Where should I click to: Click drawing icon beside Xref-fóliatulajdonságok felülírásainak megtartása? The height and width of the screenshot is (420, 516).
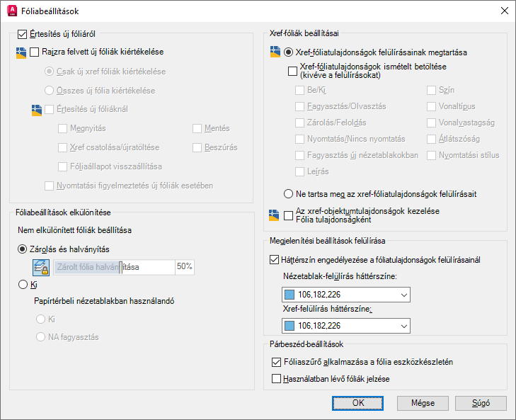coord(275,52)
